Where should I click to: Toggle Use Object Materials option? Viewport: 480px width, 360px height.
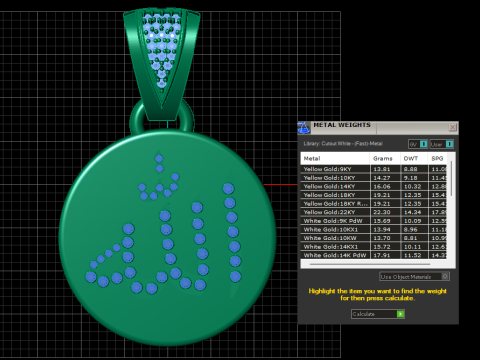(414, 277)
